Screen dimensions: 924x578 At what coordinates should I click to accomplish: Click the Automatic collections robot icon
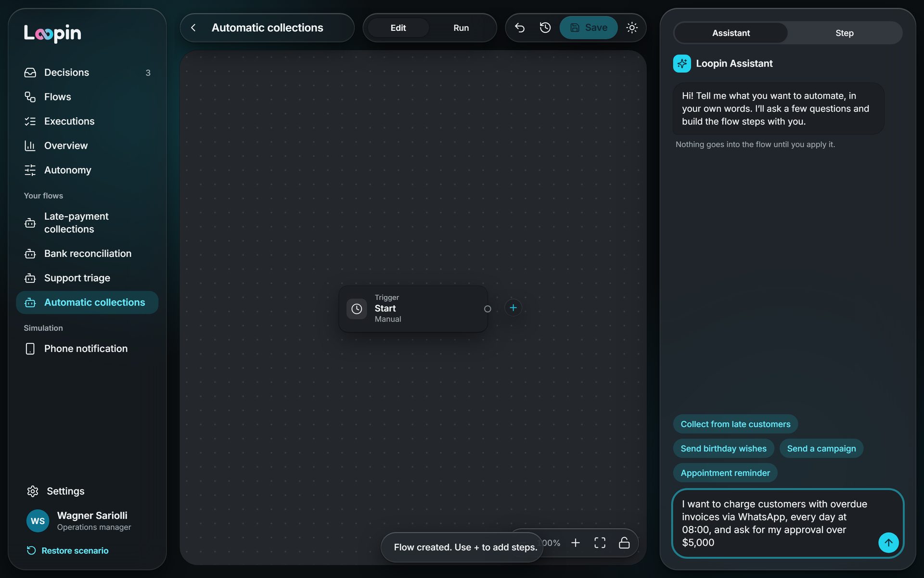click(30, 302)
